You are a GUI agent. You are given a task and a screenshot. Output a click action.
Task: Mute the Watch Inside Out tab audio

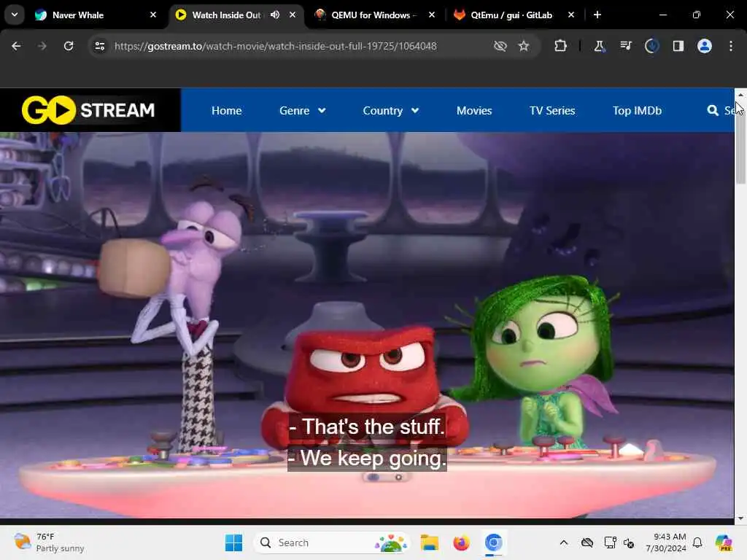275,15
